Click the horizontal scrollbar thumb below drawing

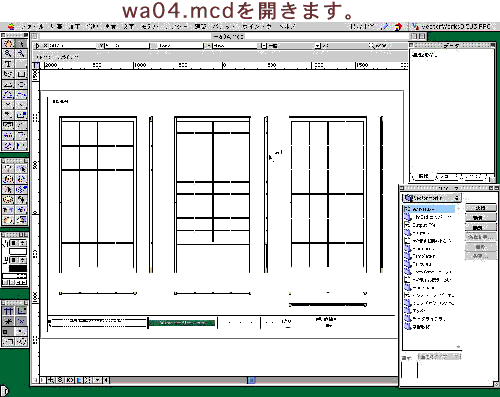tap(251, 380)
